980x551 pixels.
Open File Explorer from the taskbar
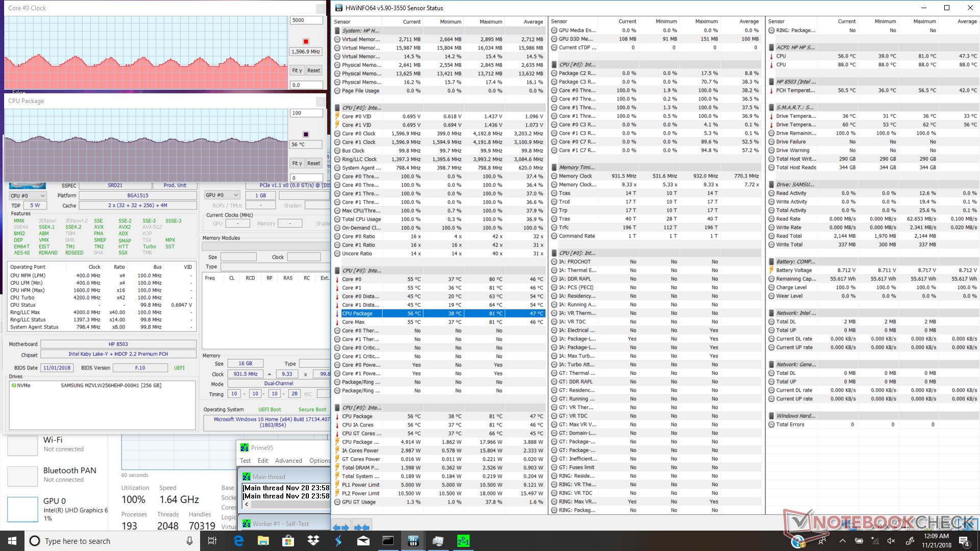[x=263, y=541]
